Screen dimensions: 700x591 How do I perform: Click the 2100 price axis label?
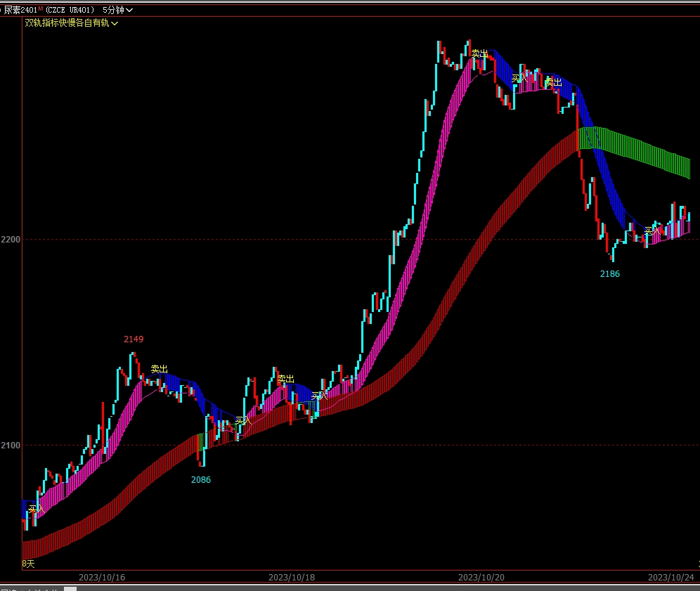tap(11, 446)
